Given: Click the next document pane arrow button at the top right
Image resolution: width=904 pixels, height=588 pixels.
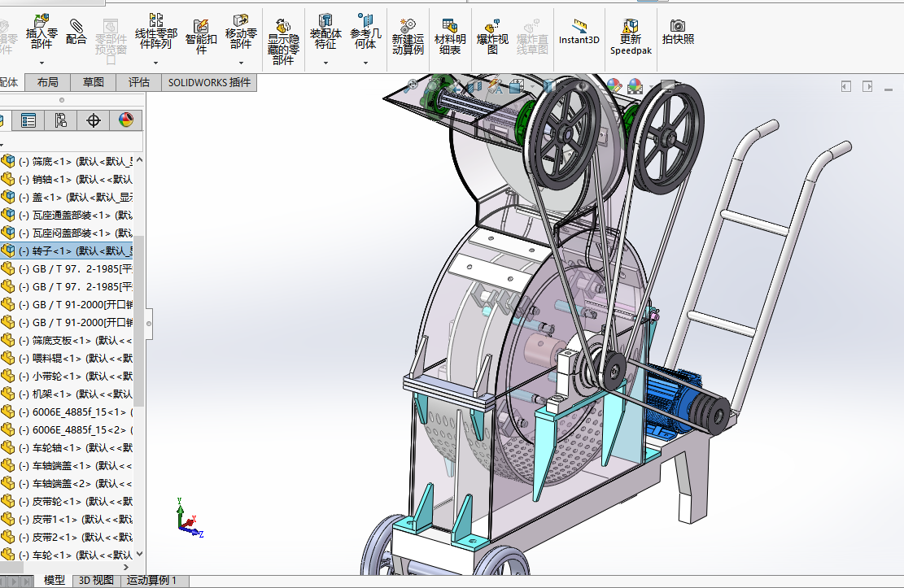Looking at the screenshot, I should pyautogui.click(x=867, y=86).
